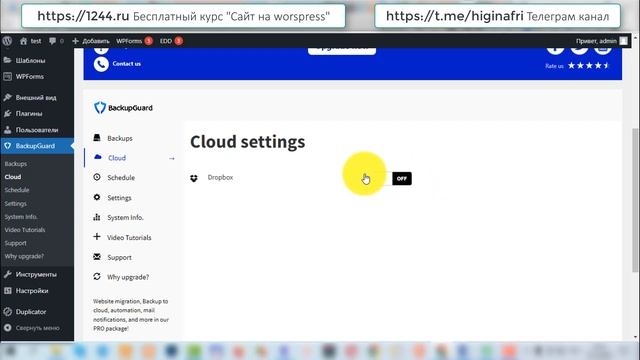Open Why upgrade? tab in BackupGuard panel
Viewport: 640px width, 360px height.
pos(128,277)
